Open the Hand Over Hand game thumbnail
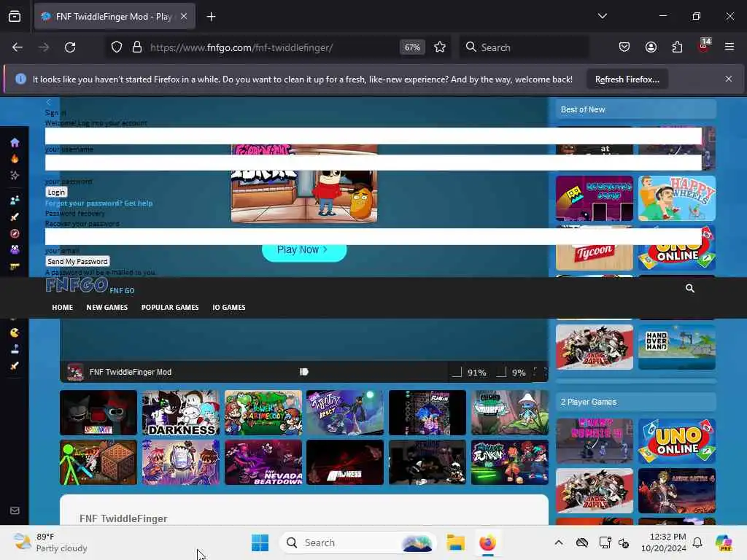747x560 pixels. pyautogui.click(x=676, y=347)
